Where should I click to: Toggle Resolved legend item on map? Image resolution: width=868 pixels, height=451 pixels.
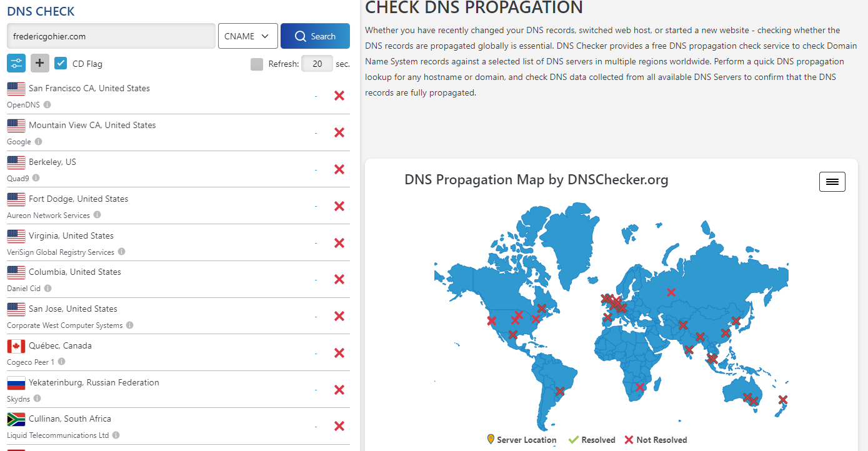(x=592, y=440)
